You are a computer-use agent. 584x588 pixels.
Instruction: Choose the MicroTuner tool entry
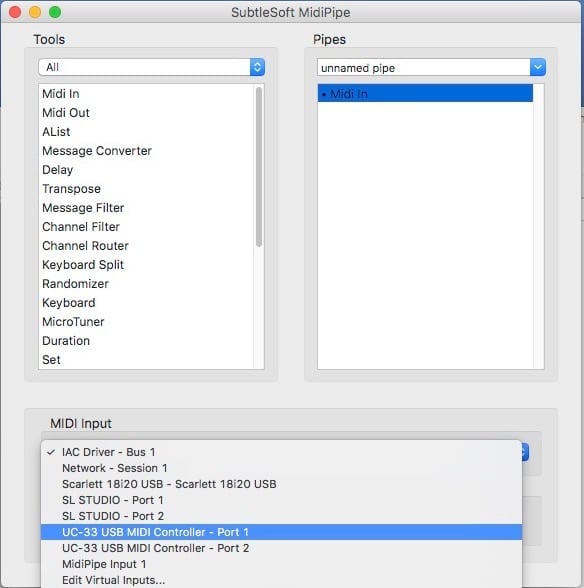point(73,322)
